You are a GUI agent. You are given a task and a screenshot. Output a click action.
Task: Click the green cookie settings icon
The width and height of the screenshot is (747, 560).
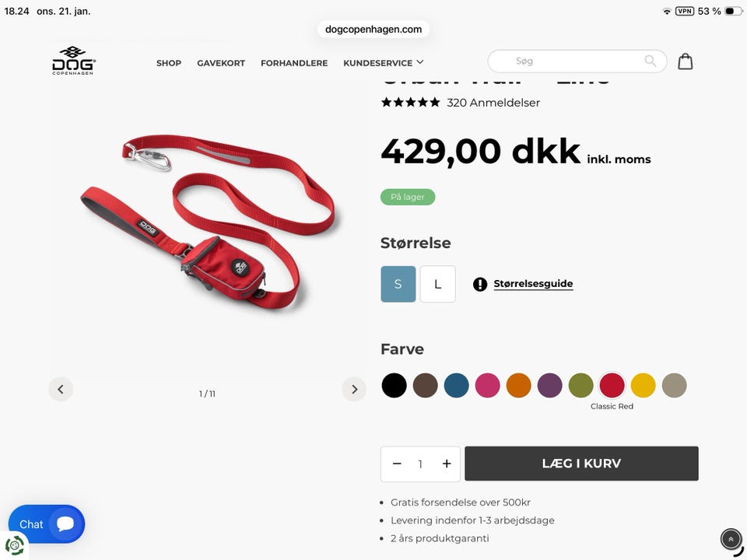pos(14,545)
